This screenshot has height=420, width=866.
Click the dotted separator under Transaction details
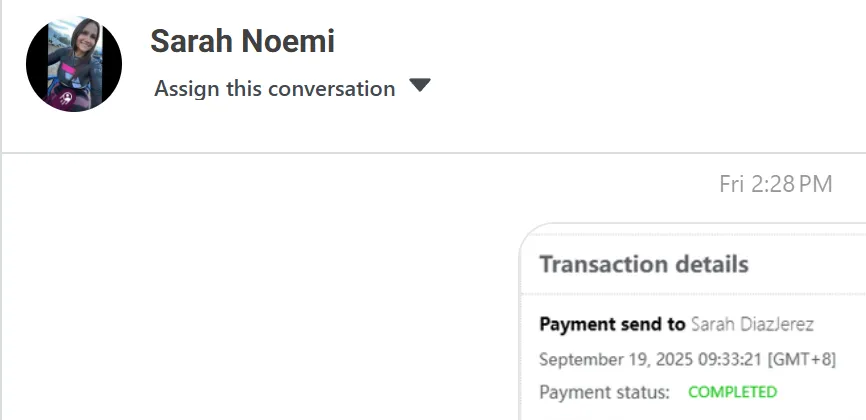tap(690, 294)
